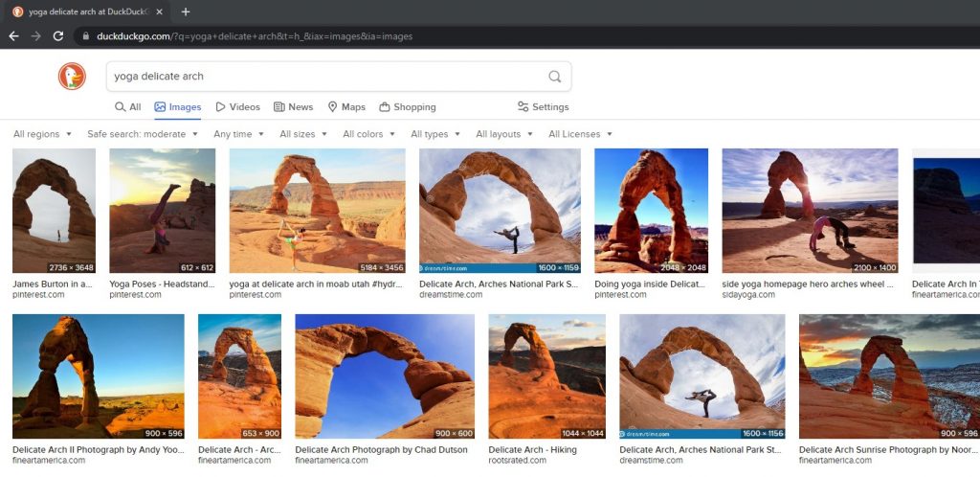Open the Settings menu

(543, 107)
